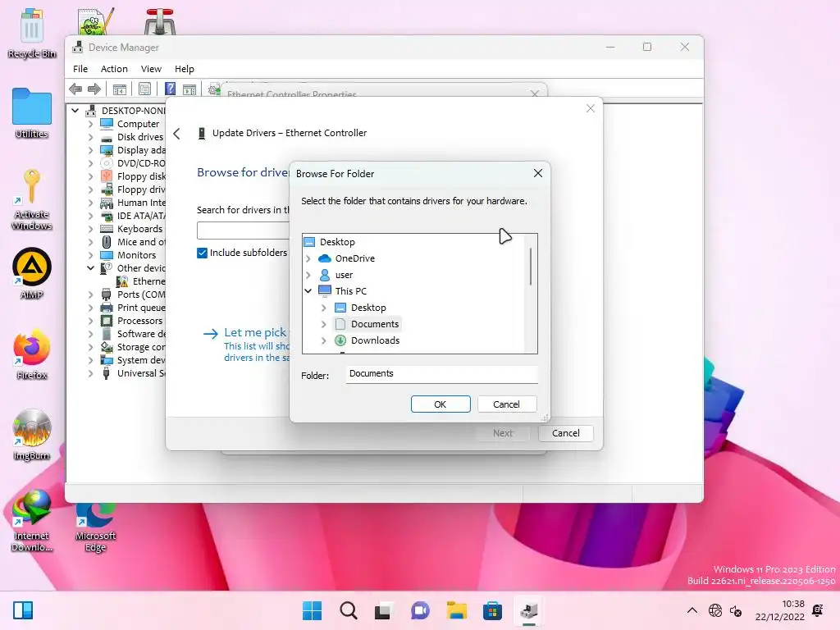Open File Explorer from the taskbar
Screen dimensions: 840x630
point(456,610)
